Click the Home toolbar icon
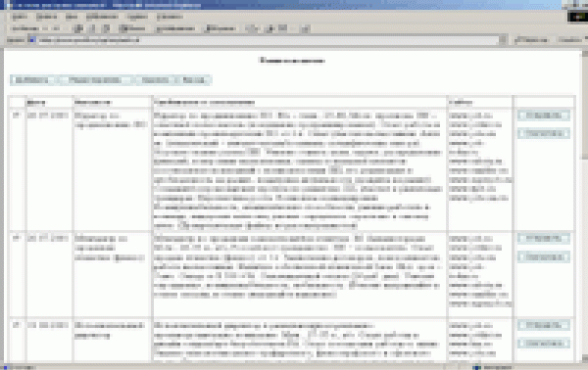Screen dimensions: 588x370 click(107, 28)
